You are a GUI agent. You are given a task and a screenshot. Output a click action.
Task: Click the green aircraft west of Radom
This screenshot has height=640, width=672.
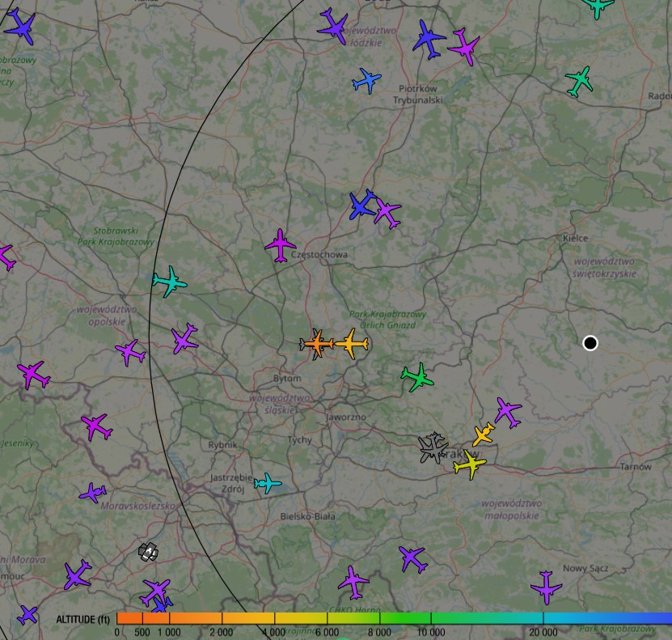tap(579, 81)
